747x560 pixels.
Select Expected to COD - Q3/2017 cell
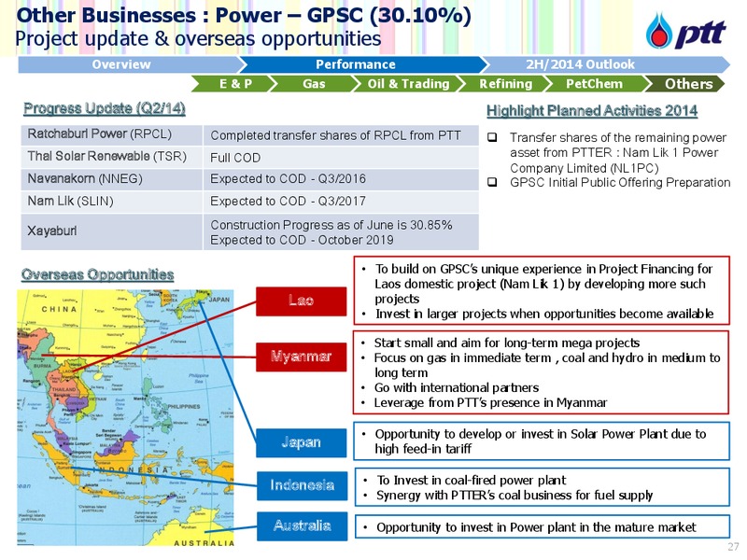pos(341,202)
